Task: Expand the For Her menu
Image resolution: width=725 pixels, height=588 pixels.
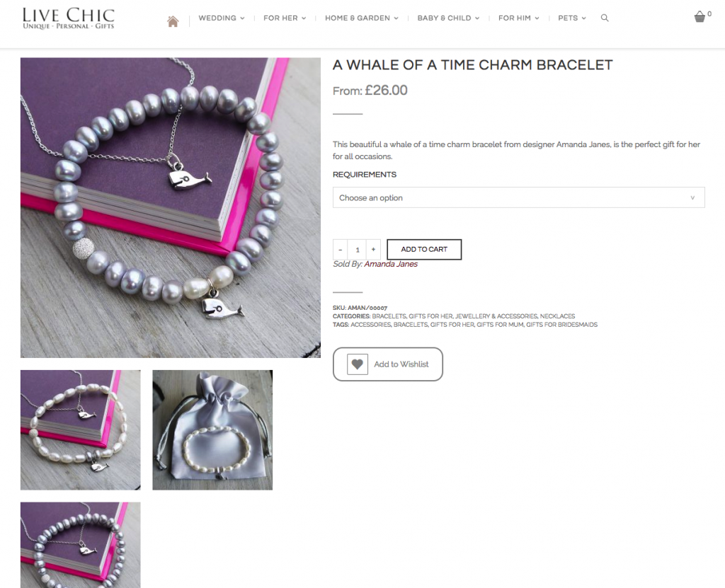Action: 285,18
